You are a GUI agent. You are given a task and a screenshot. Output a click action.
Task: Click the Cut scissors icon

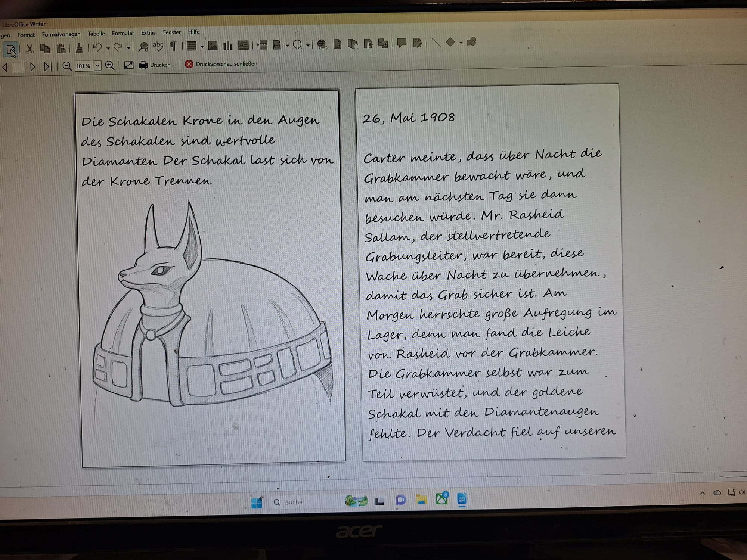30,49
